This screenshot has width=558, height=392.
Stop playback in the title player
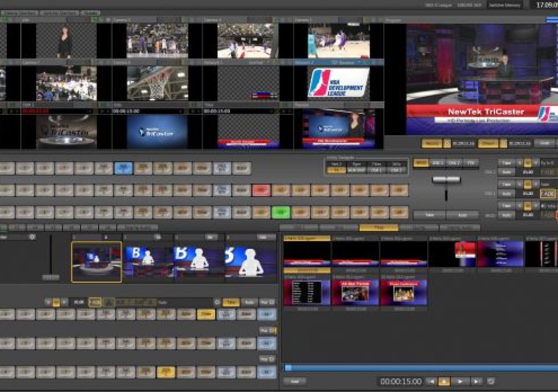pos(444,381)
